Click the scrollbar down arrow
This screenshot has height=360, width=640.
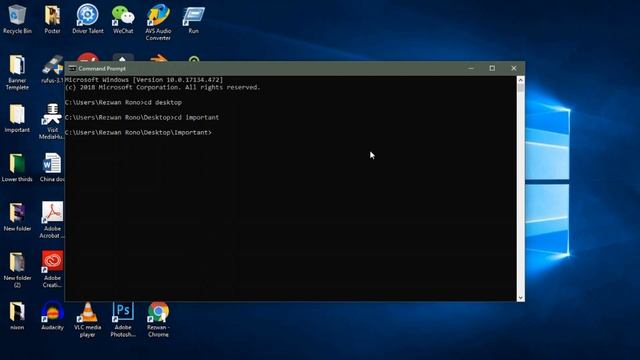(520, 298)
